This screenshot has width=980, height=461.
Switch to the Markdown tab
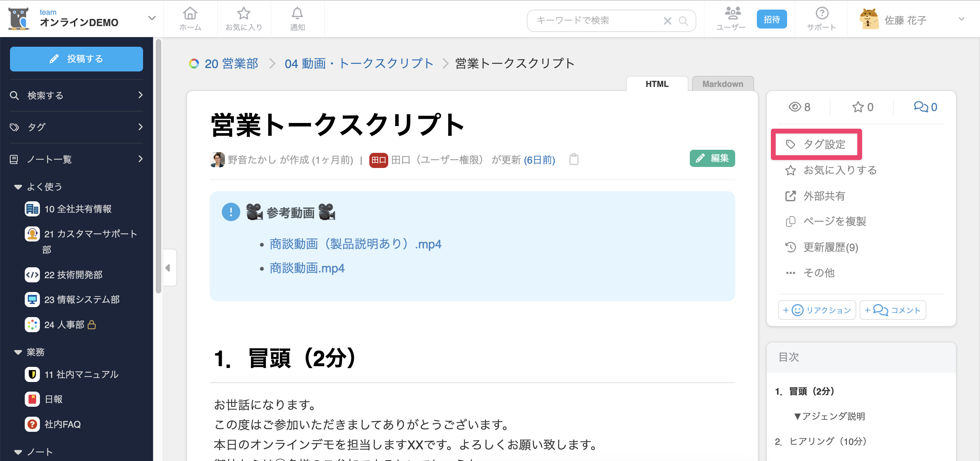[722, 84]
